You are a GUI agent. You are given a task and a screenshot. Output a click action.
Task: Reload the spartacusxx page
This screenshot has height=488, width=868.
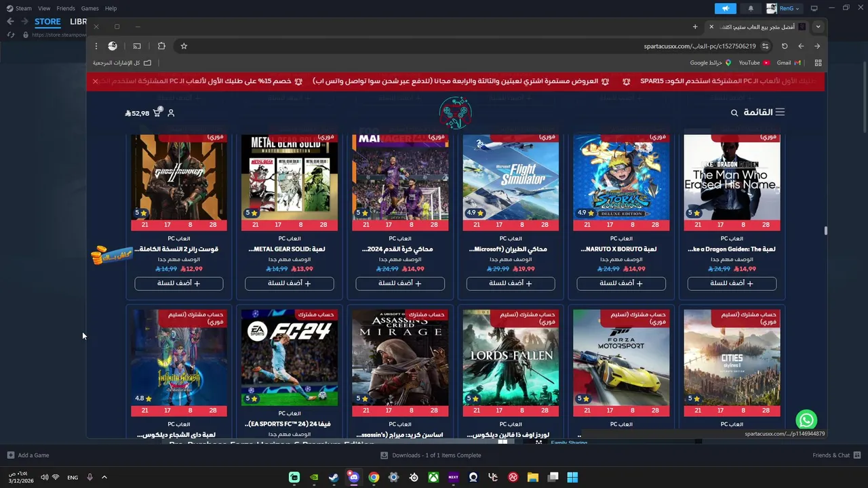coord(785,46)
